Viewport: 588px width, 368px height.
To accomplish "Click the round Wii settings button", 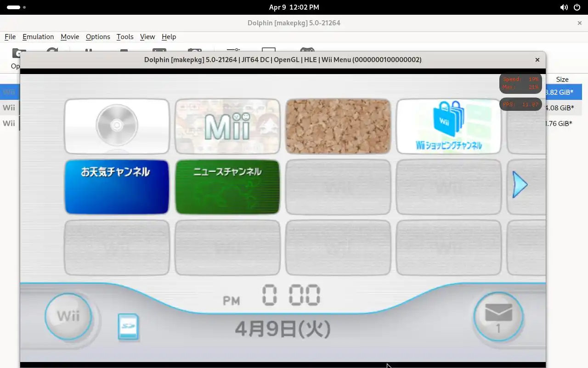I will click(68, 316).
